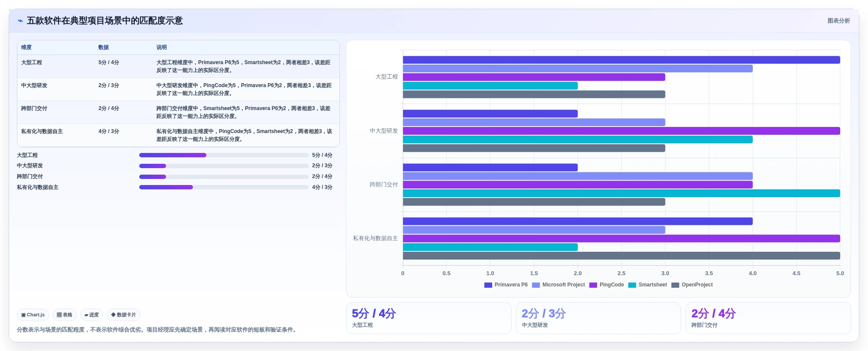Click the 说明 column header

pos(162,48)
